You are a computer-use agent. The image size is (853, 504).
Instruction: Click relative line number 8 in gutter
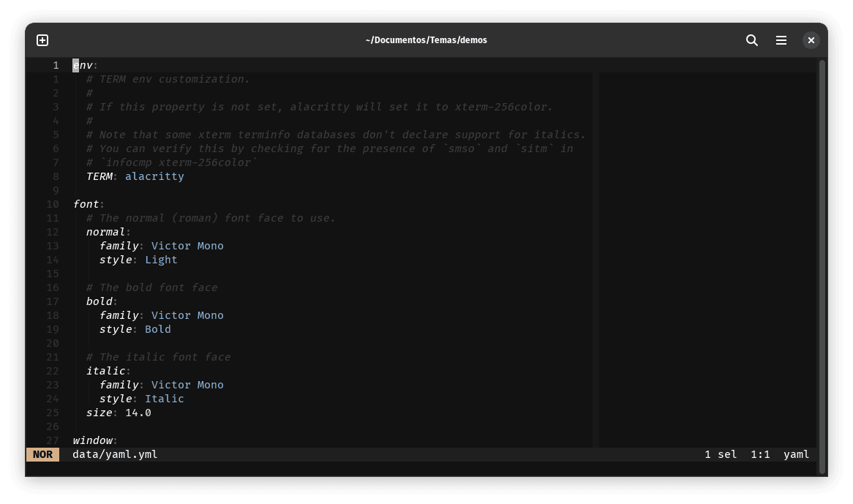click(x=56, y=177)
